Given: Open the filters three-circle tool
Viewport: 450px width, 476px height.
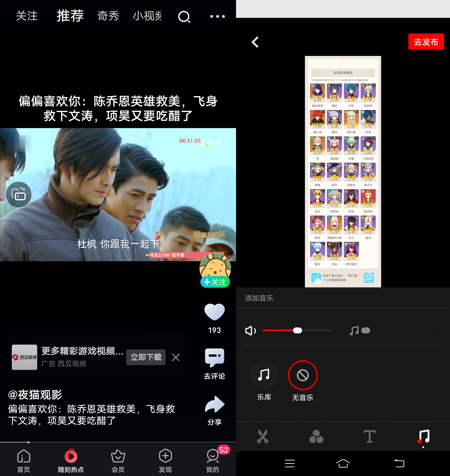Looking at the screenshot, I should pos(316,436).
